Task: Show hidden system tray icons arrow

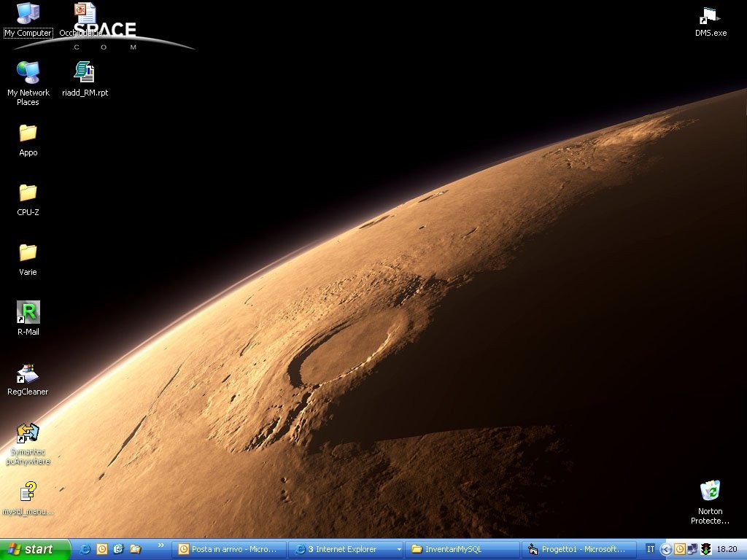Action: (x=665, y=550)
